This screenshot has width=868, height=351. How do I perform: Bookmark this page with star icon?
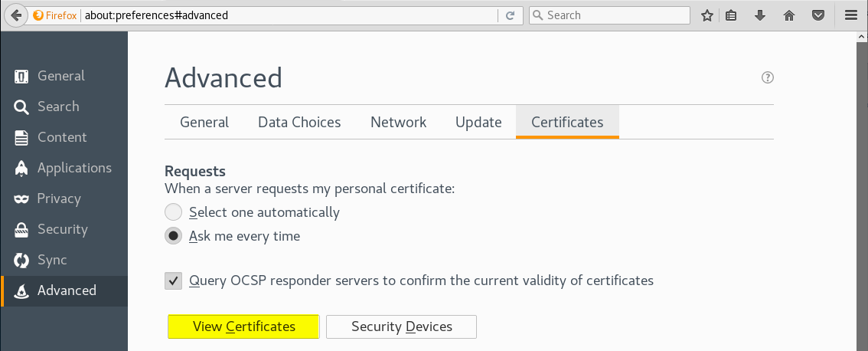707,15
